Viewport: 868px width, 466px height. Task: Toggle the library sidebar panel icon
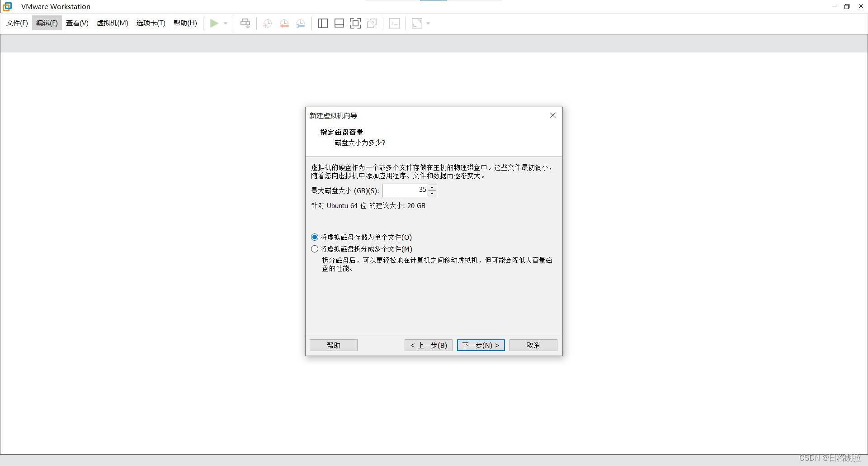pos(323,23)
